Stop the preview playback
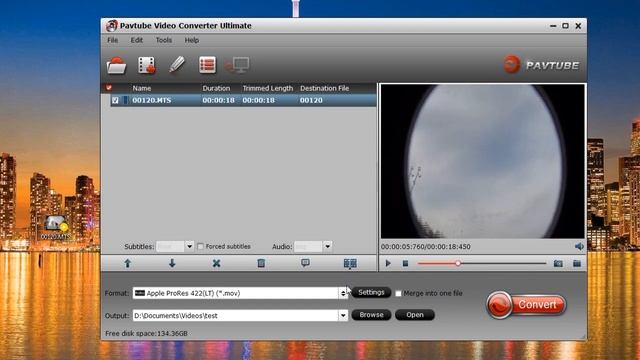Screen dimensions: 640x360 405,264
